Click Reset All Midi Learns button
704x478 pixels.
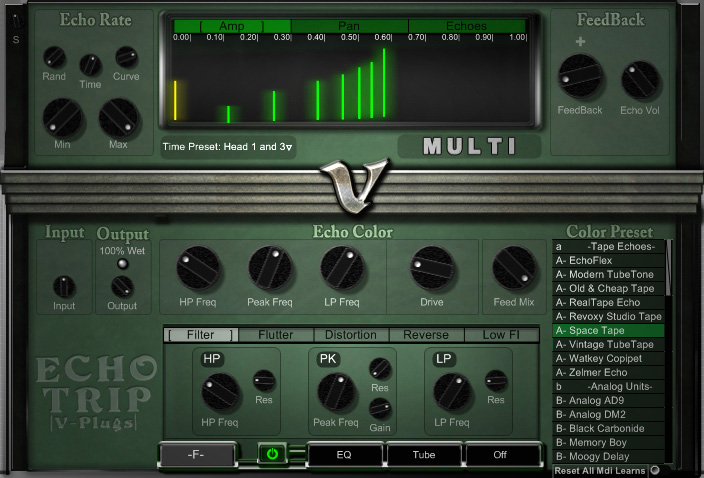(600, 471)
